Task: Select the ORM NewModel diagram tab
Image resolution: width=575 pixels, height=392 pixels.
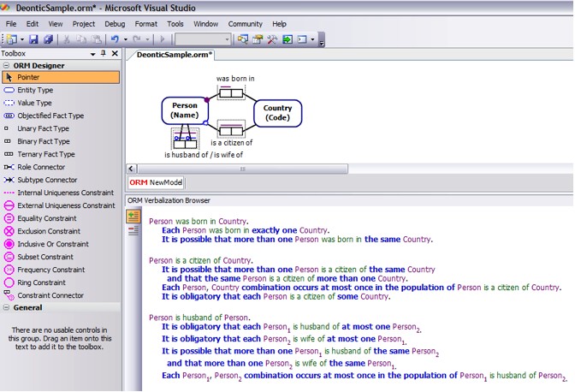Action: tap(156, 182)
